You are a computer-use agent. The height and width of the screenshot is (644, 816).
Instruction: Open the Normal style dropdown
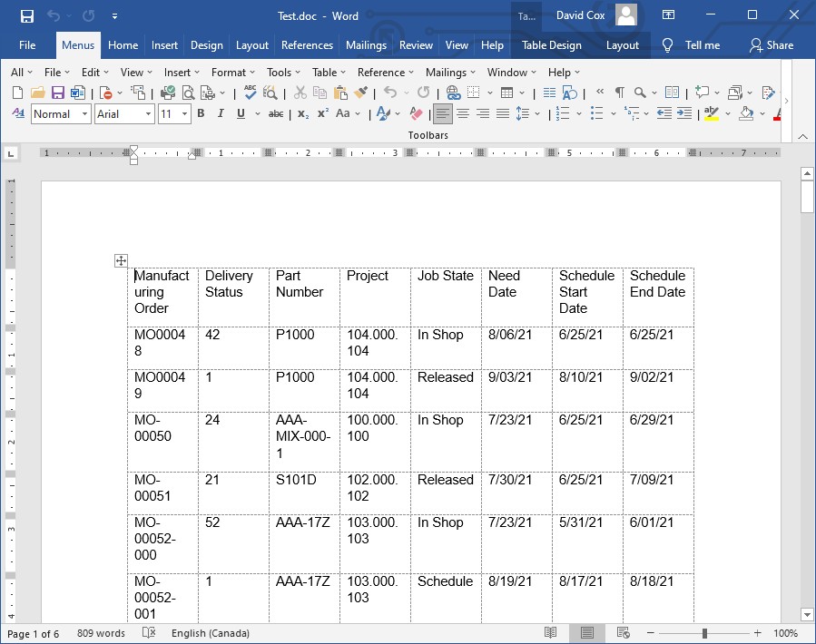point(84,113)
